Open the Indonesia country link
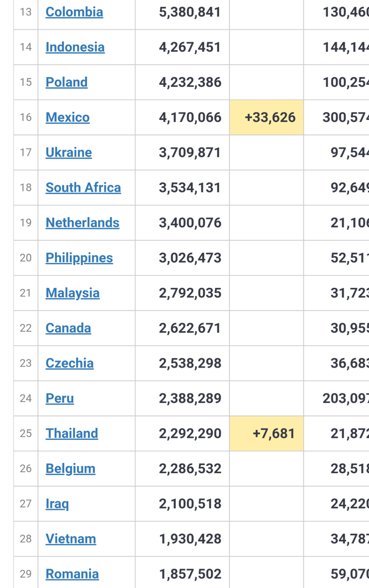The width and height of the screenshot is (369, 588). [75, 47]
